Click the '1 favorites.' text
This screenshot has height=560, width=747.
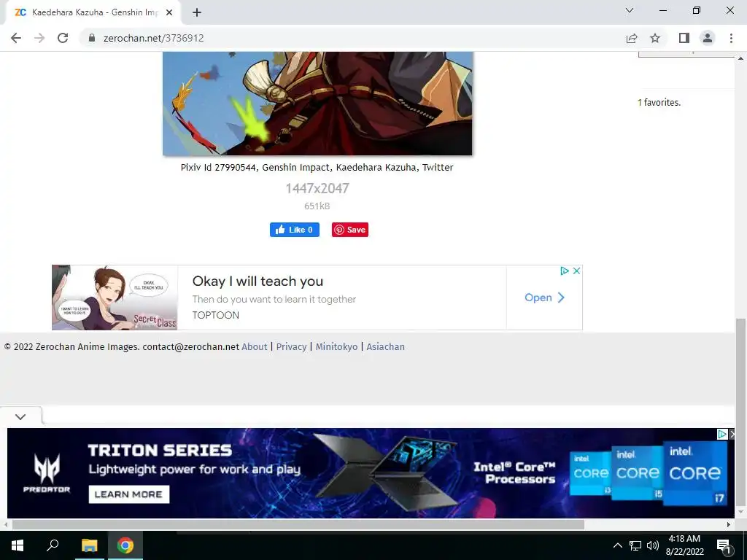[x=659, y=102]
